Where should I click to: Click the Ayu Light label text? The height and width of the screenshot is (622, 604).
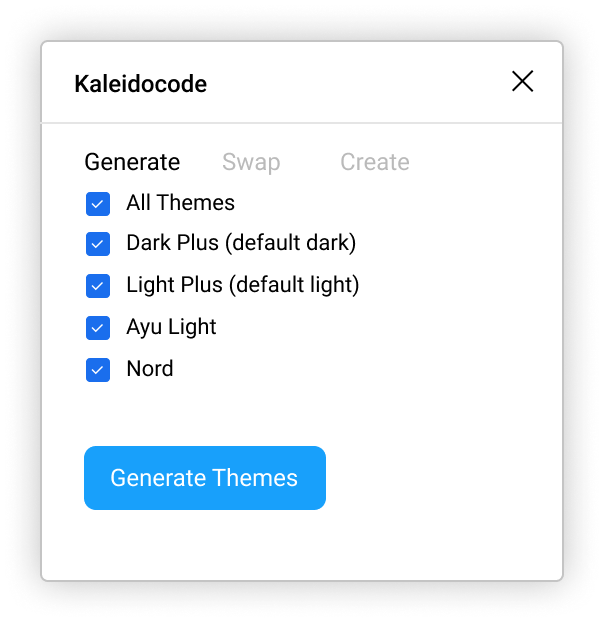[171, 327]
